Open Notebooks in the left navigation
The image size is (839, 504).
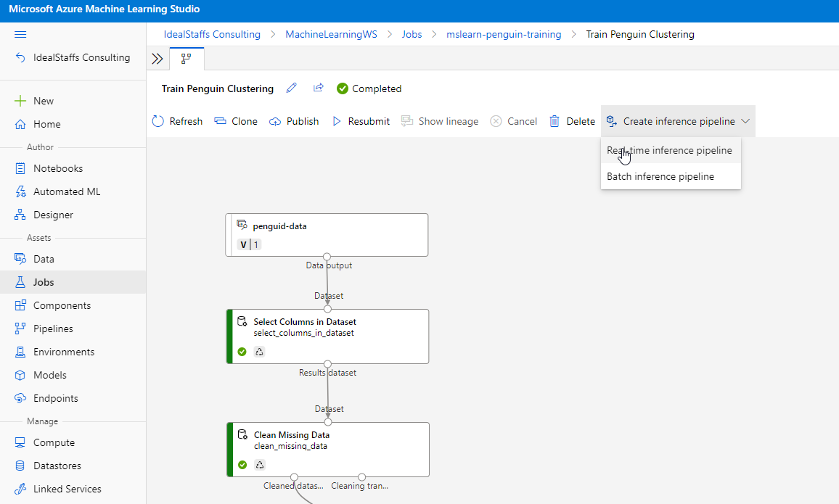click(58, 168)
